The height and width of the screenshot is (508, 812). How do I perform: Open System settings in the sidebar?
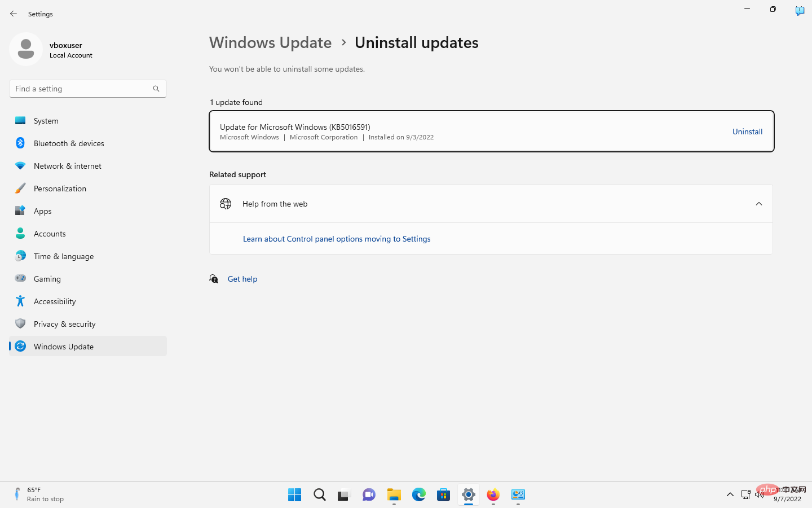tap(88, 121)
